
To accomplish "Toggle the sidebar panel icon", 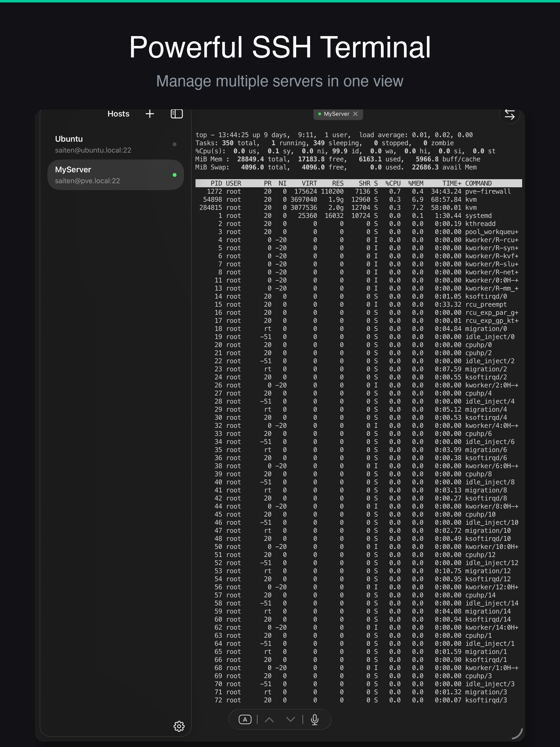I will [177, 114].
